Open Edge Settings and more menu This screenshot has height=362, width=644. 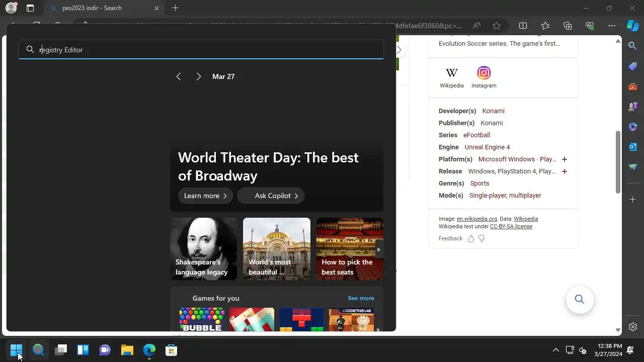pyautogui.click(x=612, y=26)
